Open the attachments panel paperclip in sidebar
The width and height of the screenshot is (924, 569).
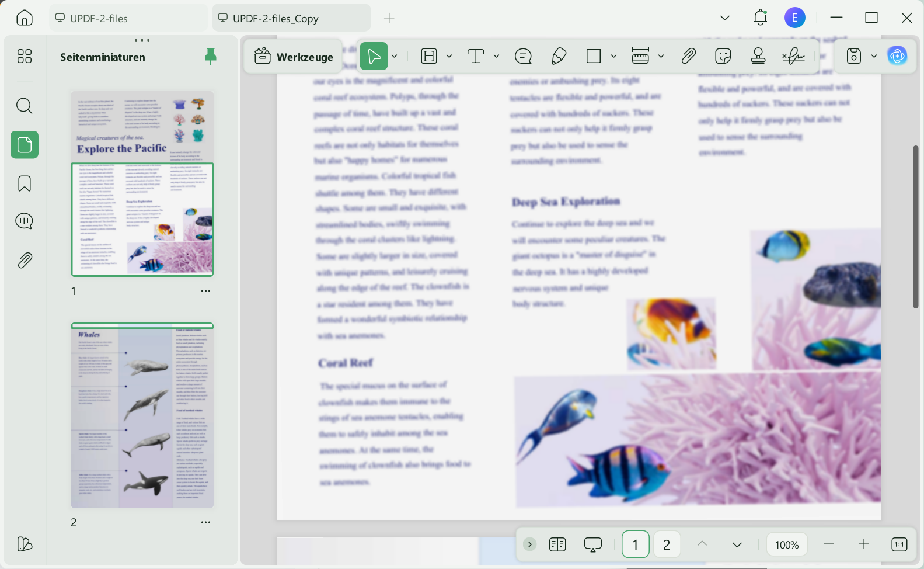pos(25,261)
